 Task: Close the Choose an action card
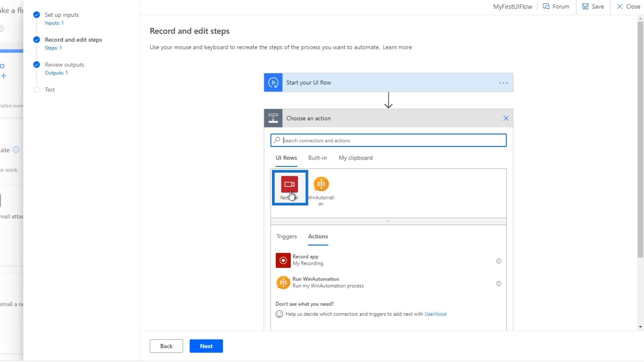pos(506,118)
